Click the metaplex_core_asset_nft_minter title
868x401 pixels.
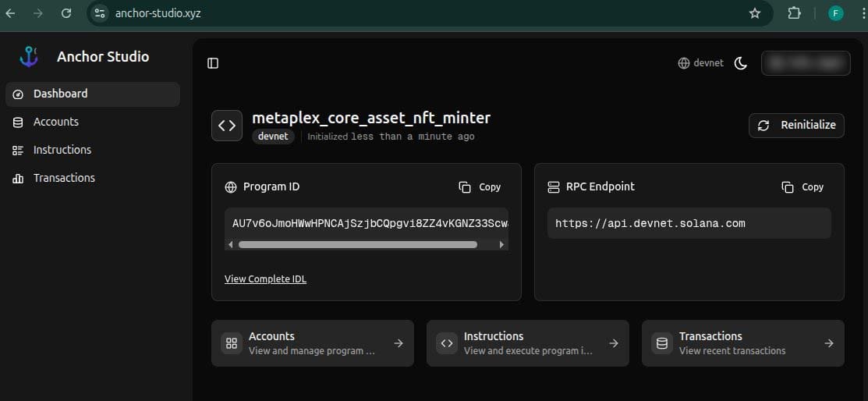(371, 118)
